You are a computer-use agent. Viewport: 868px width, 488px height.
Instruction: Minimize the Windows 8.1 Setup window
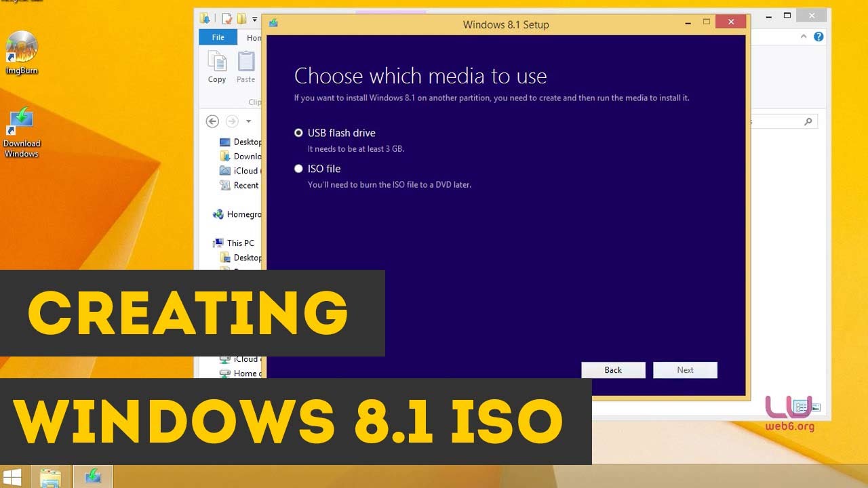coord(688,22)
